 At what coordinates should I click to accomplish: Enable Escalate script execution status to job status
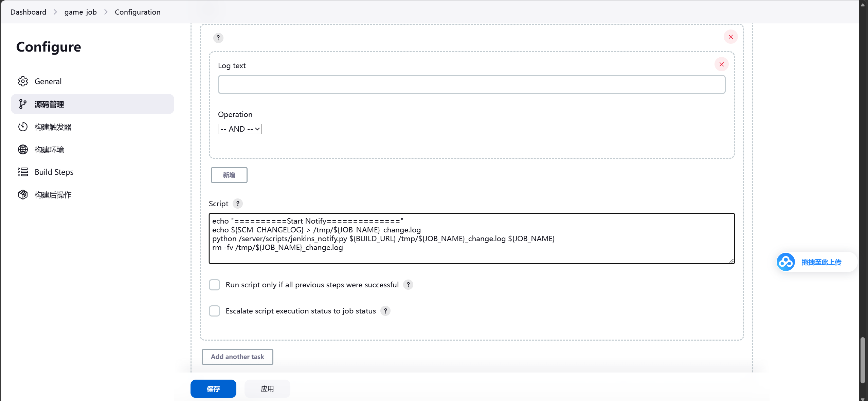214,311
